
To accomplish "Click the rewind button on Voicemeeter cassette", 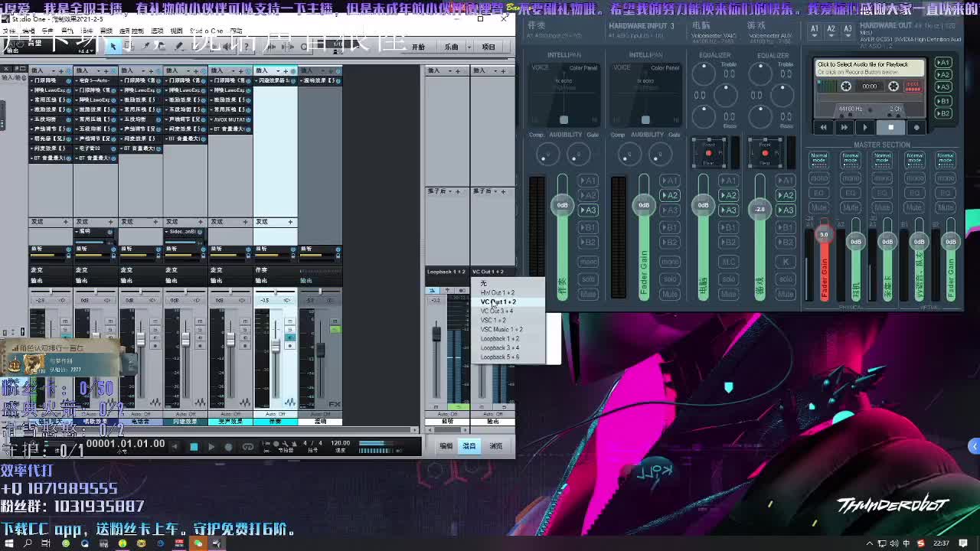I will tap(824, 128).
